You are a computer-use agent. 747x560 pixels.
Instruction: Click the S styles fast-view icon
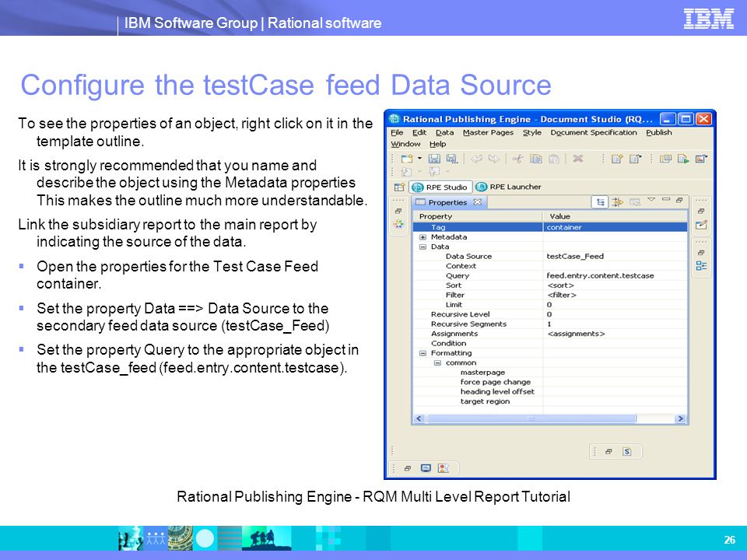pyautogui.click(x=627, y=451)
